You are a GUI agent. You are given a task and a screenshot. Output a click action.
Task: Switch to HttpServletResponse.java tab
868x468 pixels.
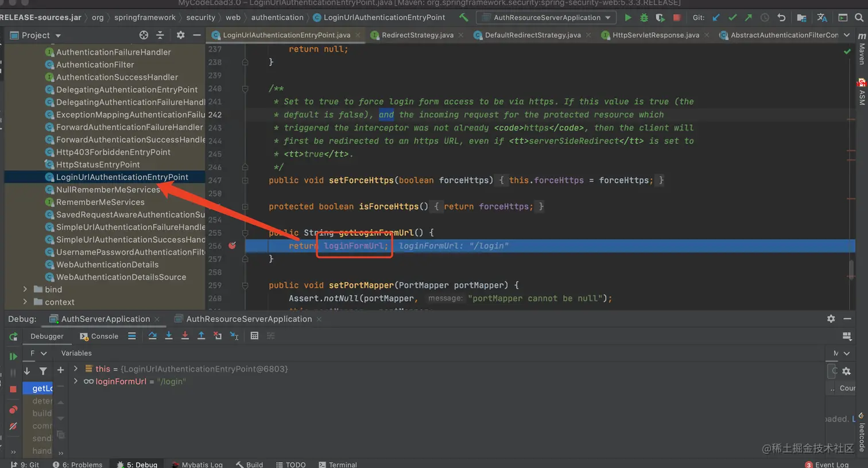[656, 35]
